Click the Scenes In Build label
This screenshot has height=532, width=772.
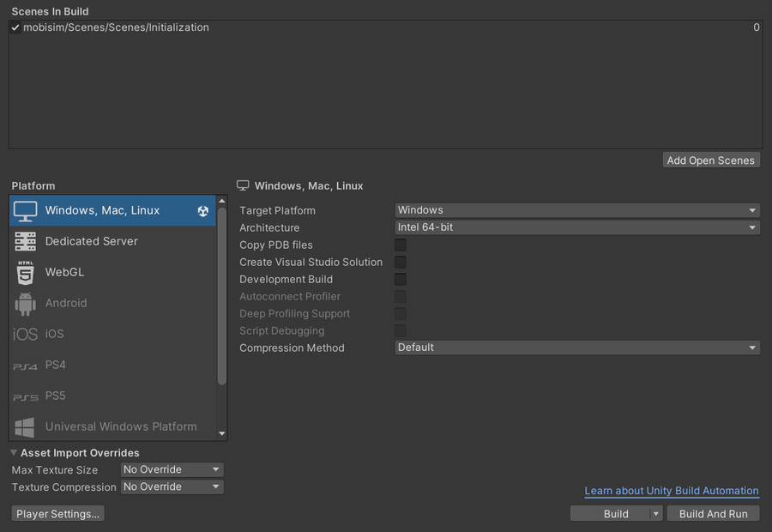click(x=51, y=11)
